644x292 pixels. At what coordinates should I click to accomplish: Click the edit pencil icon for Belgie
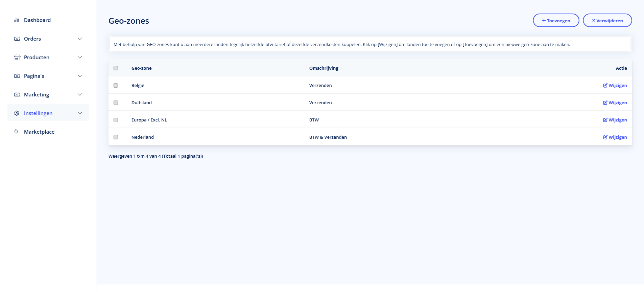point(605,86)
